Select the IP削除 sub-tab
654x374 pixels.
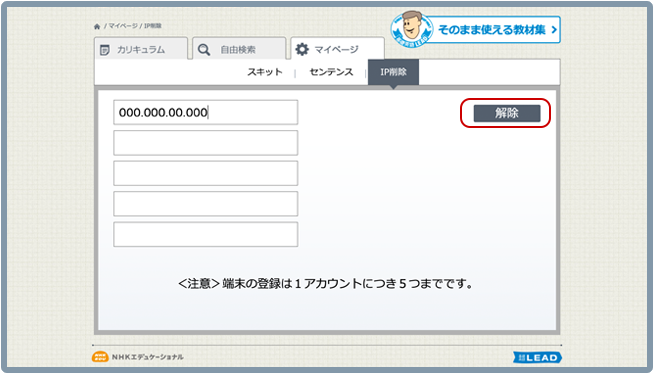tap(393, 72)
